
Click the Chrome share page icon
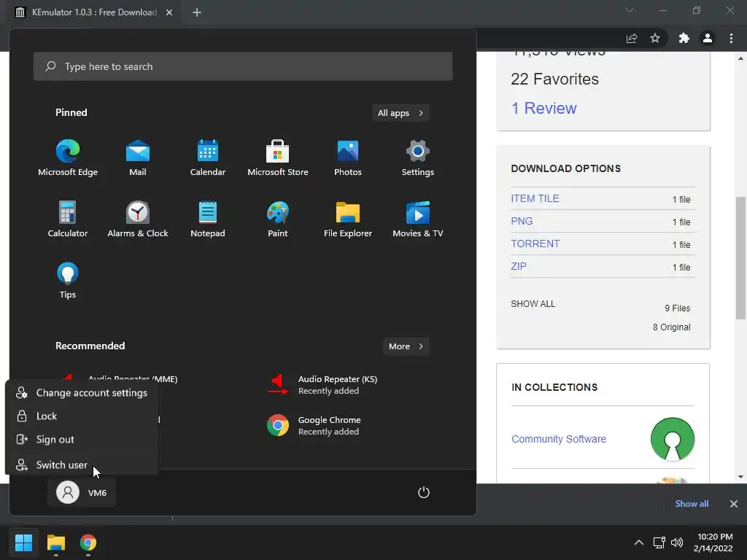point(632,38)
